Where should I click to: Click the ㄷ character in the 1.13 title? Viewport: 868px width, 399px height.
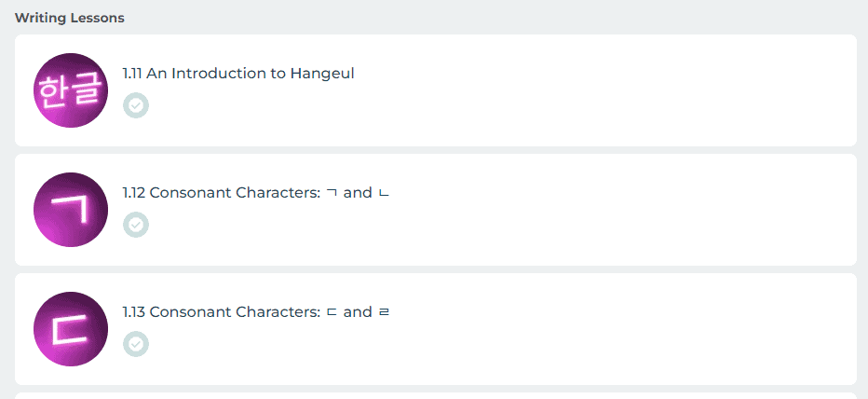[331, 312]
